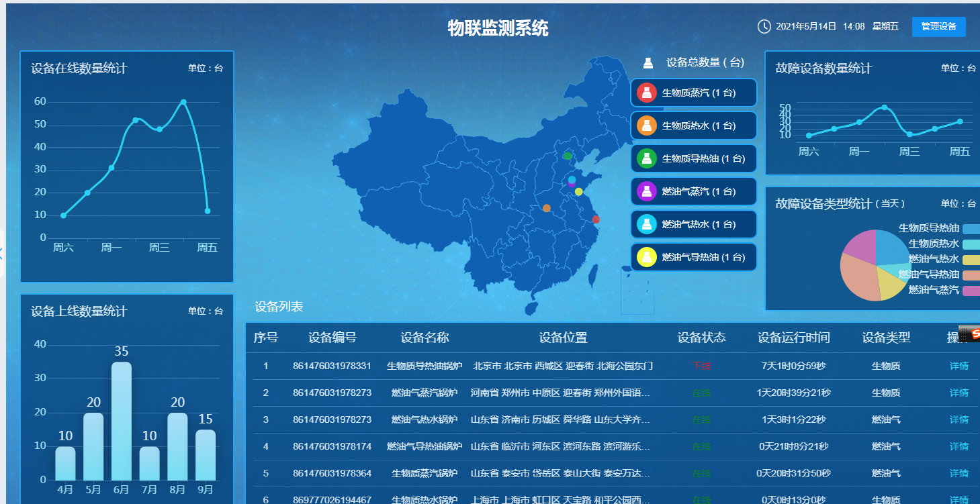This screenshot has width=980, height=504.
Task: Click the red 生物质蒸汽 device icon
Action: tap(646, 93)
